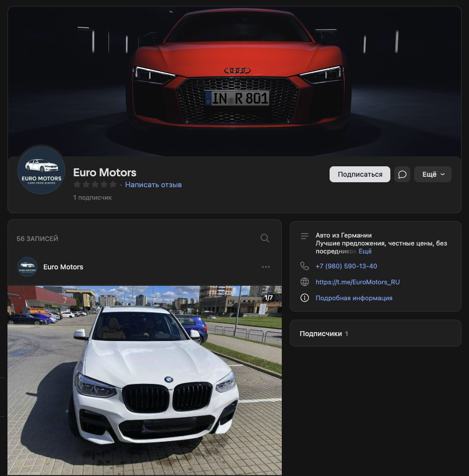
Task: Rate the community with the fifth star
Action: (113, 185)
